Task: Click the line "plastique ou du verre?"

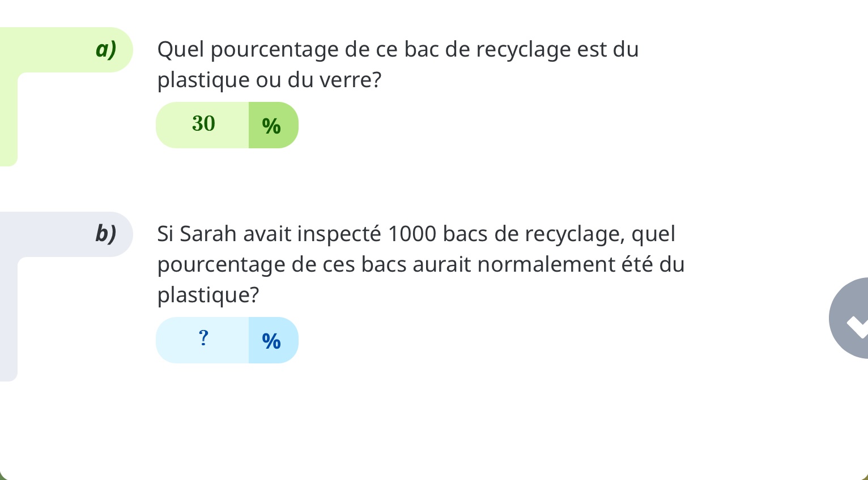Action: [269, 80]
